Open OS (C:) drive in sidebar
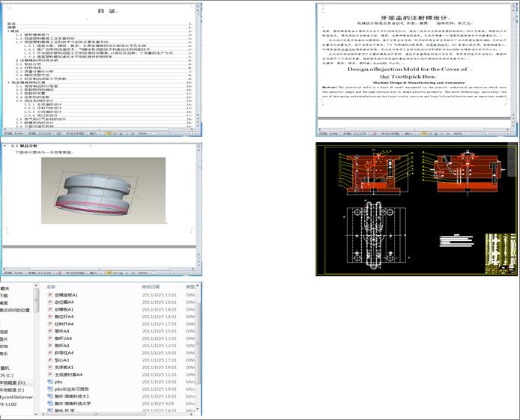This screenshot has height=420, width=520. 7,375
